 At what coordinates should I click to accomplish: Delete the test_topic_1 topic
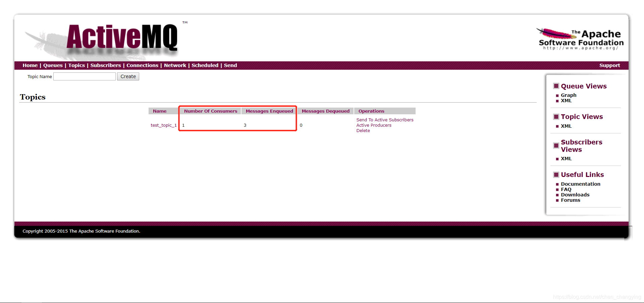[x=363, y=130]
